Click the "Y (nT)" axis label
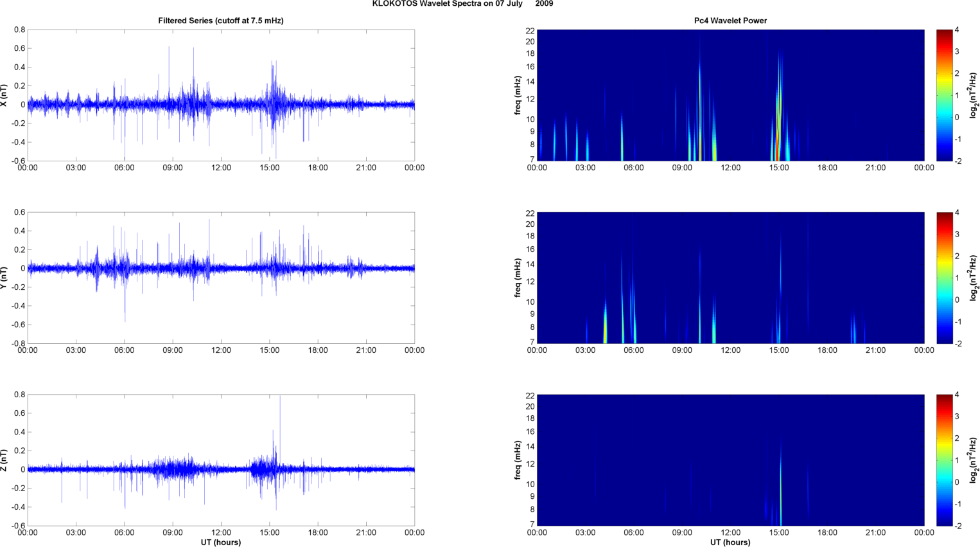Image resolution: width=980 pixels, height=547 pixels. pyautogui.click(x=4, y=278)
